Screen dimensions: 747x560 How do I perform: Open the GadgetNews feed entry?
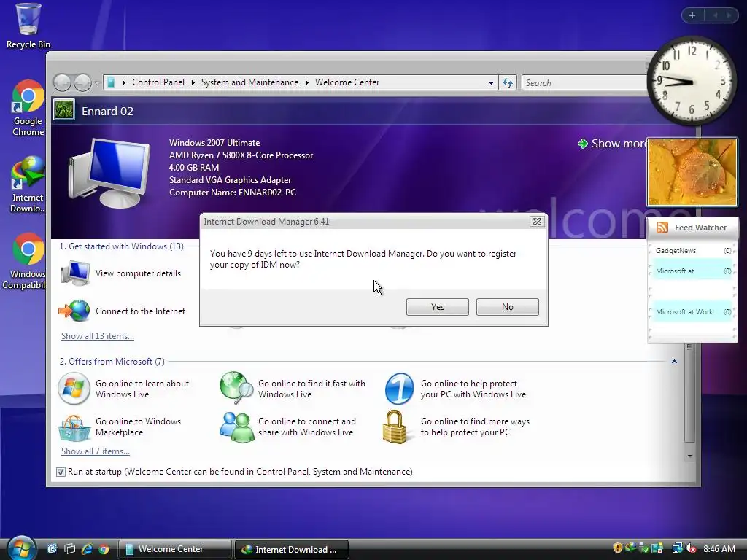pos(693,251)
